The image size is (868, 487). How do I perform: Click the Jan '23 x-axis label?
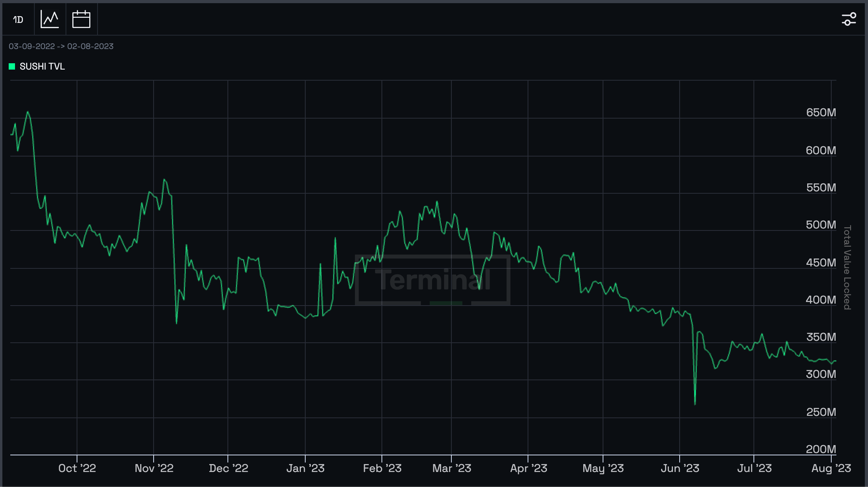coord(305,468)
